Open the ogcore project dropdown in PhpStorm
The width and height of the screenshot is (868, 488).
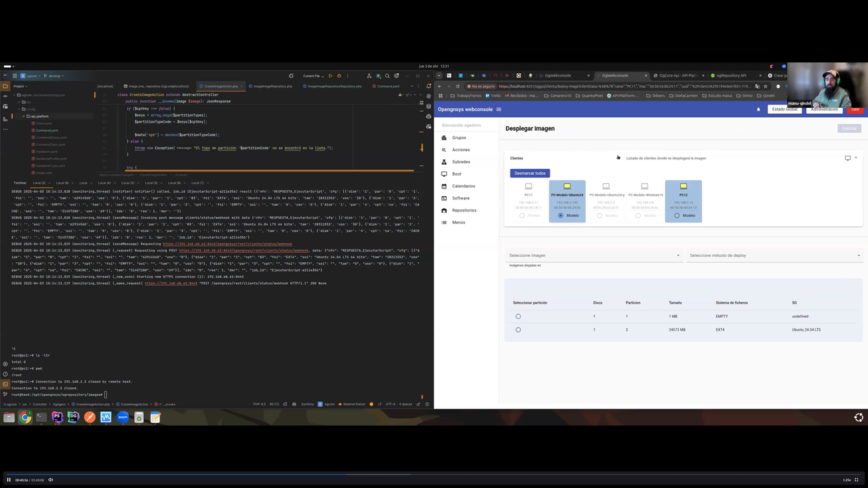point(32,76)
